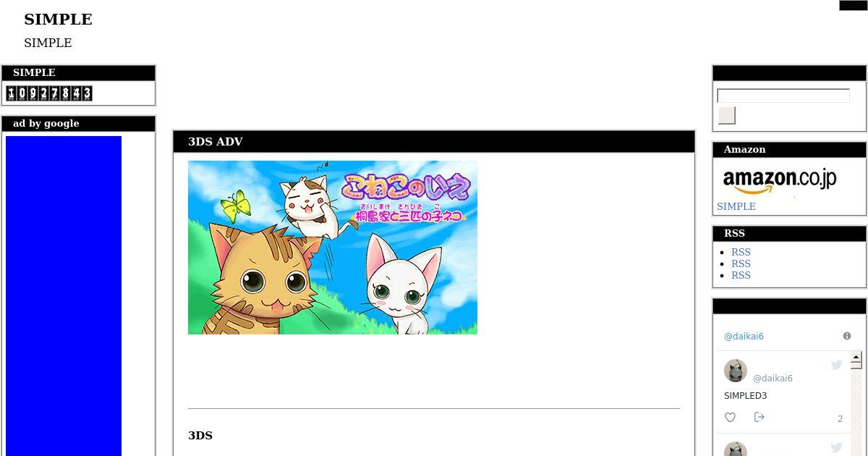The width and height of the screenshot is (868, 456).
Task: Share the SIMPLED3 tweet via arrow icon
Action: coord(759,417)
